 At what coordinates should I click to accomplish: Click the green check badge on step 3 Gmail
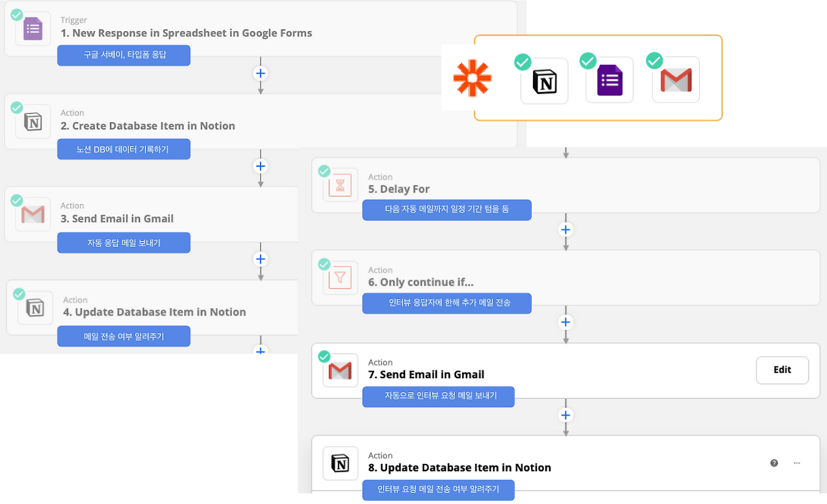[x=16, y=200]
